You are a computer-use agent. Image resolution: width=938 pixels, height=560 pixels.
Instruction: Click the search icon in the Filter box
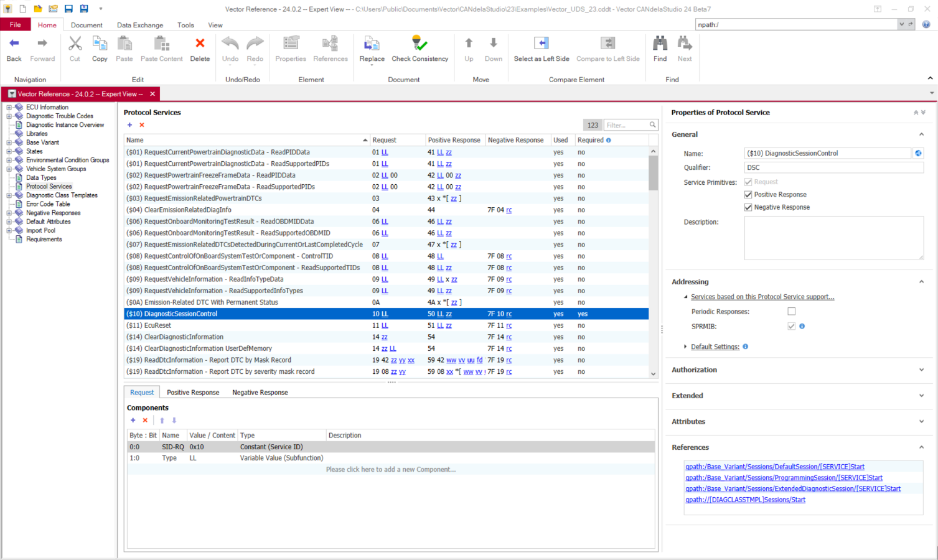pyautogui.click(x=652, y=125)
